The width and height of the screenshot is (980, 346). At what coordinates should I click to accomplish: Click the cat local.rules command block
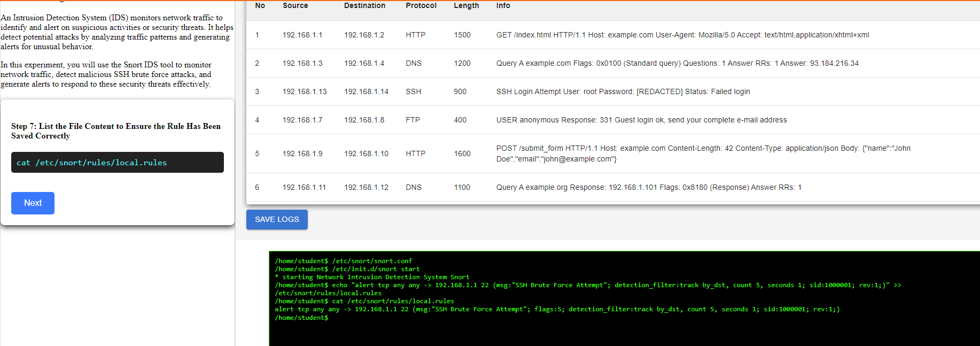pos(117,163)
